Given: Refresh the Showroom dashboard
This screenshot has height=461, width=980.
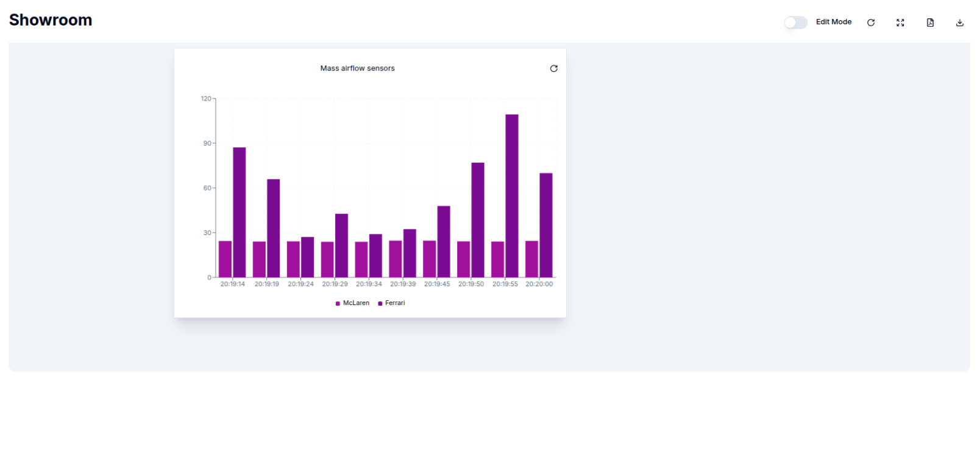Looking at the screenshot, I should (871, 23).
